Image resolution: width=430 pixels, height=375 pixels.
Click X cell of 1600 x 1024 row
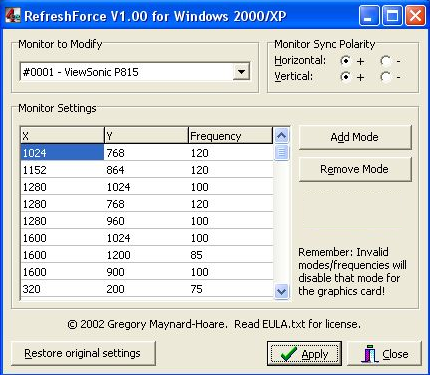pos(62,238)
